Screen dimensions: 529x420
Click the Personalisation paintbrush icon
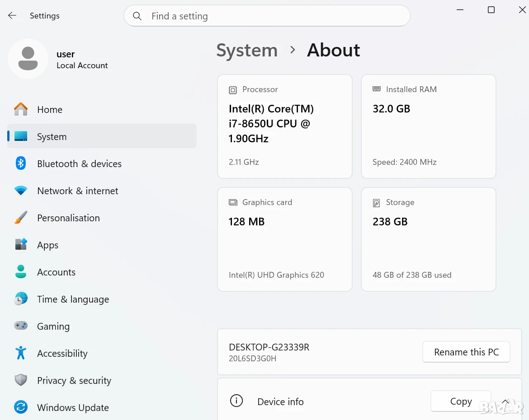pyautogui.click(x=21, y=217)
